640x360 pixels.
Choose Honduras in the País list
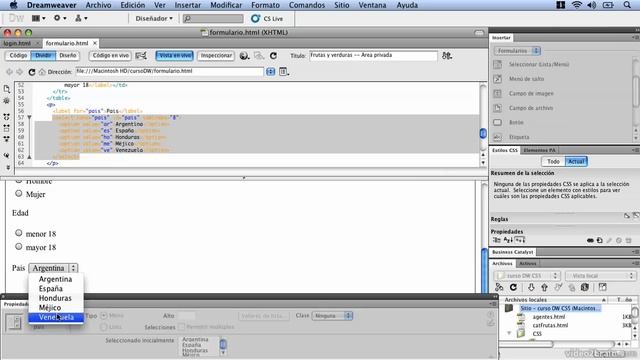click(55, 298)
